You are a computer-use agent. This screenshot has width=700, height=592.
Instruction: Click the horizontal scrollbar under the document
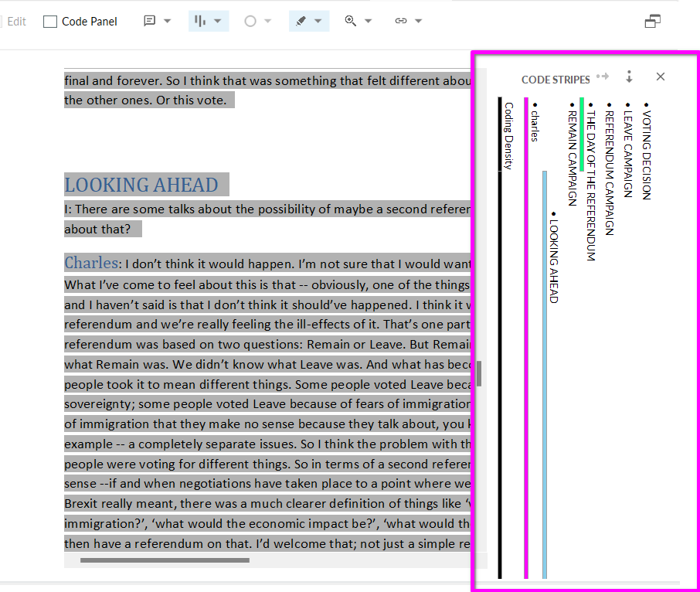pyautogui.click(x=165, y=560)
